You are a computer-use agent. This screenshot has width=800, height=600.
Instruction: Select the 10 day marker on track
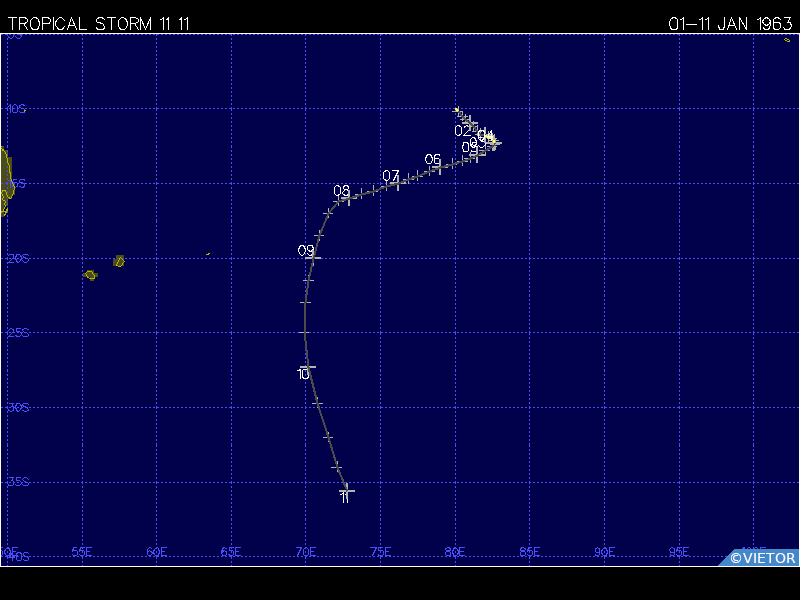click(303, 374)
